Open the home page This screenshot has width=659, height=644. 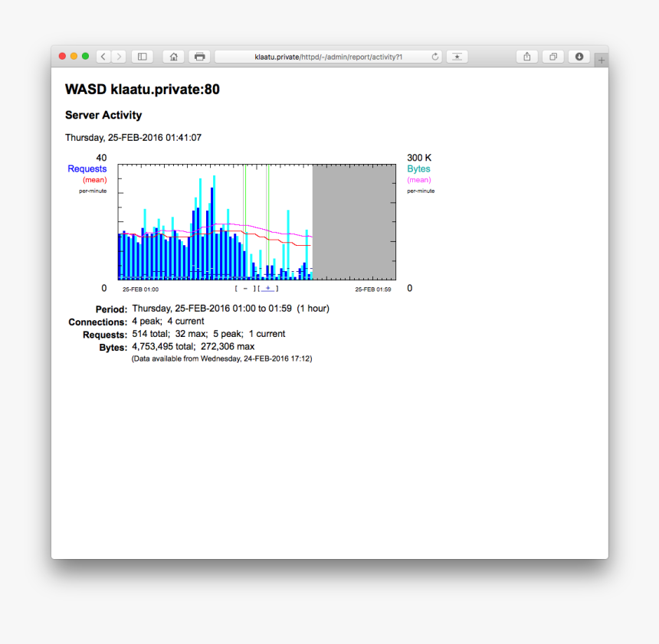coord(174,57)
